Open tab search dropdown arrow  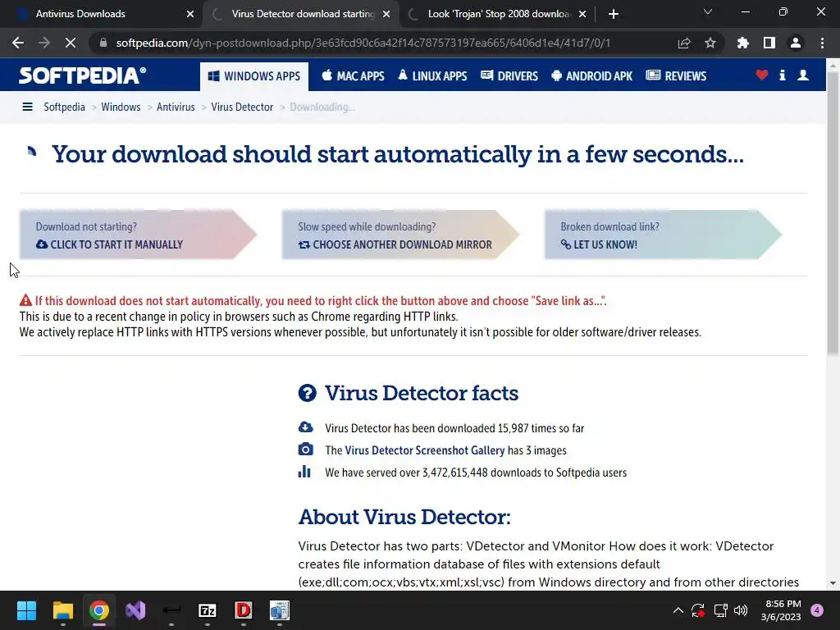tap(708, 11)
